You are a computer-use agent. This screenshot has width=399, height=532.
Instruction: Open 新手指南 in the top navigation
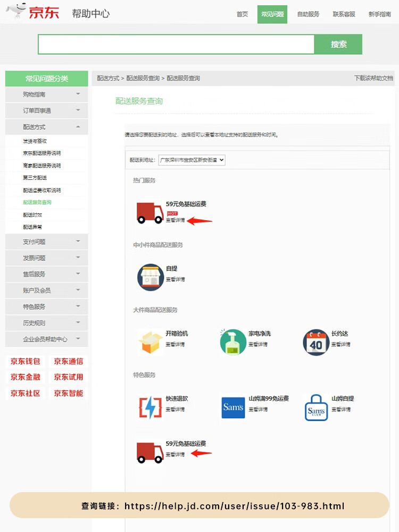(x=380, y=14)
